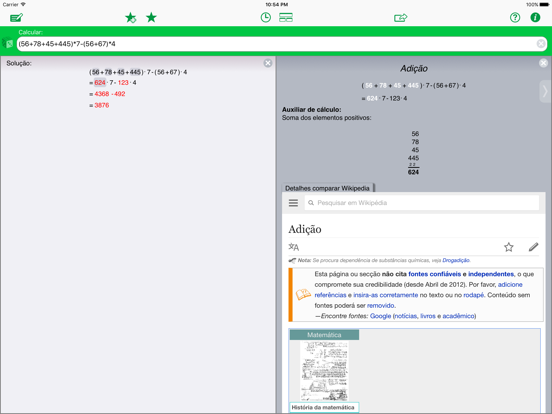This screenshot has width=552, height=414.
Task: Open calculation history clock icon
Action: (266, 17)
